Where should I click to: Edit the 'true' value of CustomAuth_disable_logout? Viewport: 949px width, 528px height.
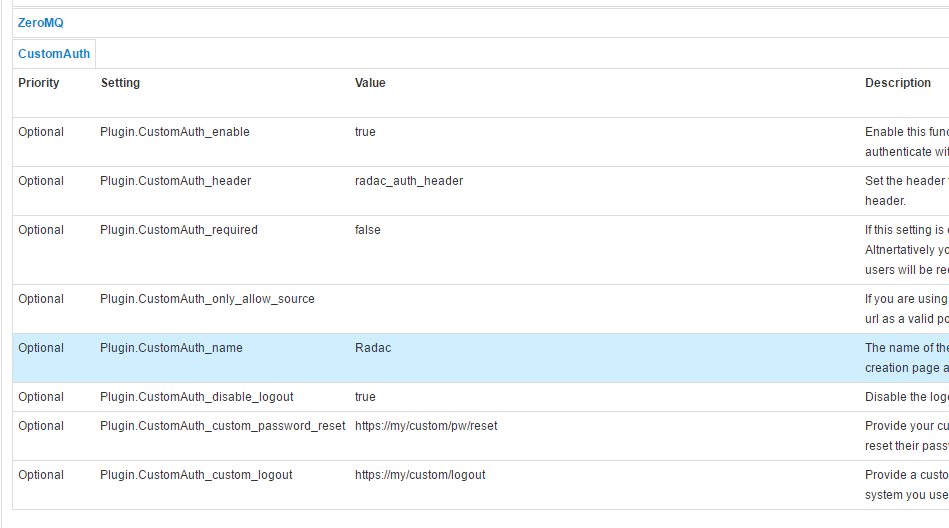365,397
